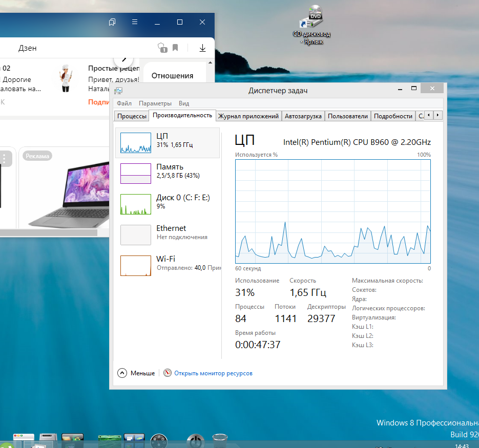Click the Открыть монитор ресурсов link
The height and width of the screenshot is (448, 479).
pyautogui.click(x=213, y=373)
